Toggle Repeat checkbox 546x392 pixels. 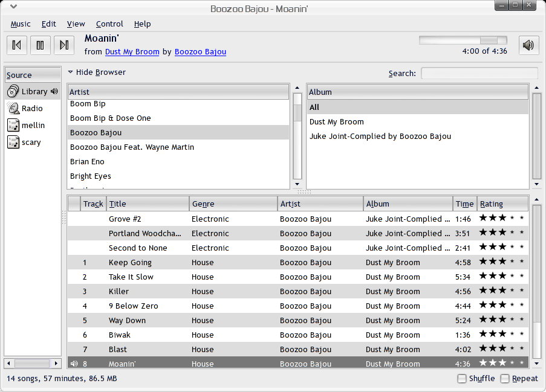pos(505,379)
